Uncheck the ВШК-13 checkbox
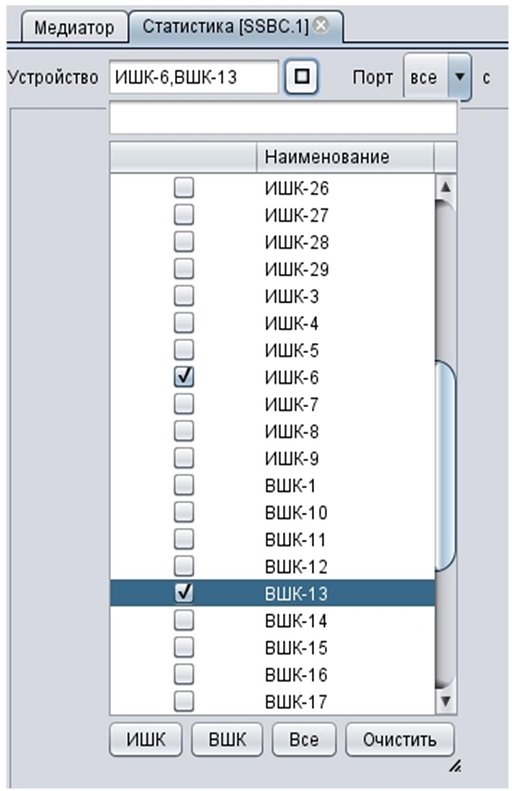This screenshot has width=512, height=791. (x=184, y=593)
